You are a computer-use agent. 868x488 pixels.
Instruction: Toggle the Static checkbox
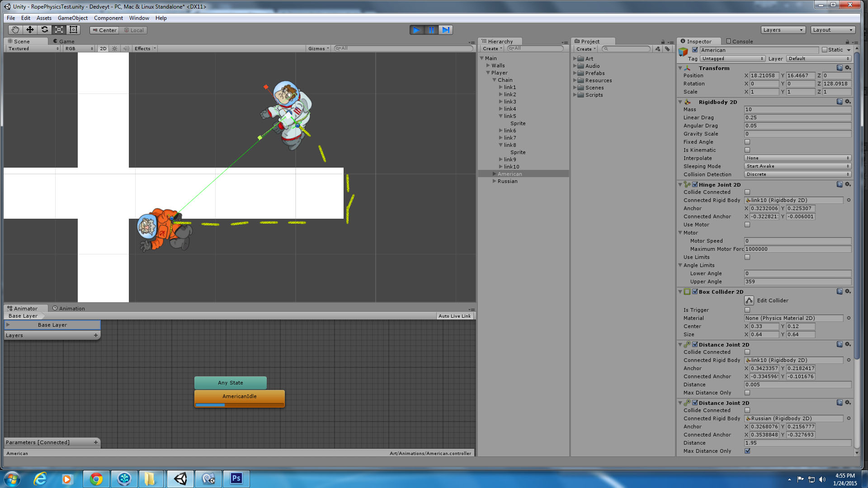(x=825, y=50)
